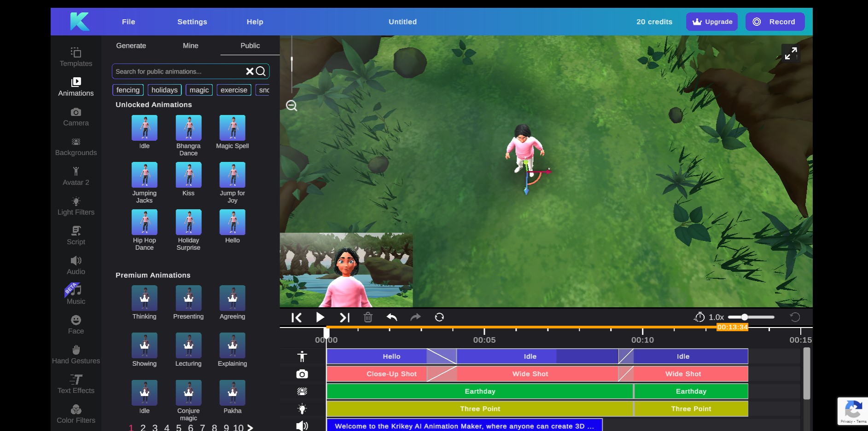Adjust the playback speed slider
Screen dimensions: 868x431
click(x=751, y=317)
